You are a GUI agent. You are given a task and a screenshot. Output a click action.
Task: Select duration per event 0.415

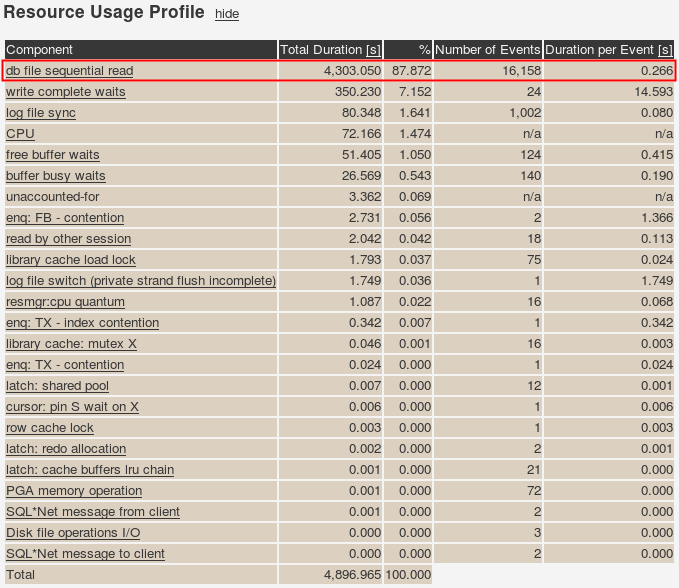(657, 155)
